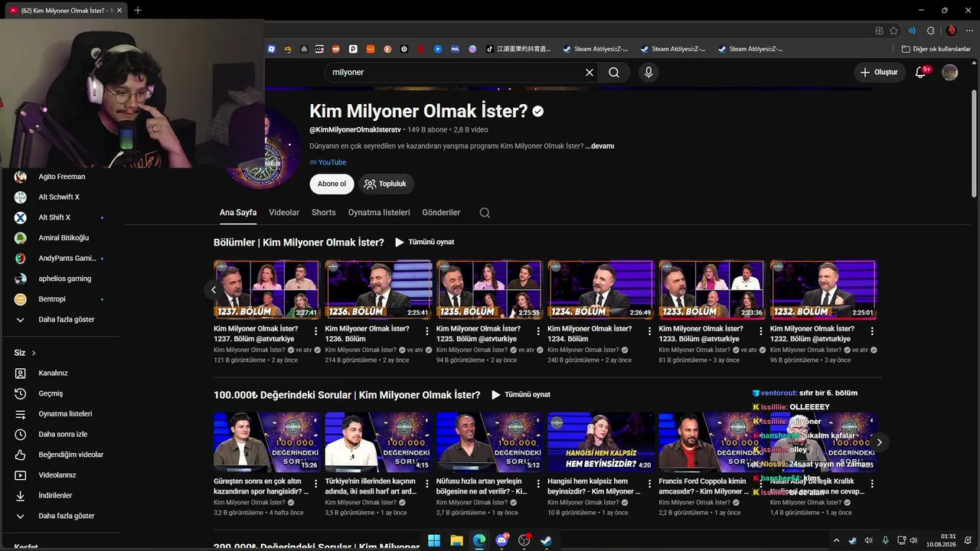The width and height of the screenshot is (980, 551).
Task: Open options for the 1236. Bölüm video
Action: (x=427, y=331)
